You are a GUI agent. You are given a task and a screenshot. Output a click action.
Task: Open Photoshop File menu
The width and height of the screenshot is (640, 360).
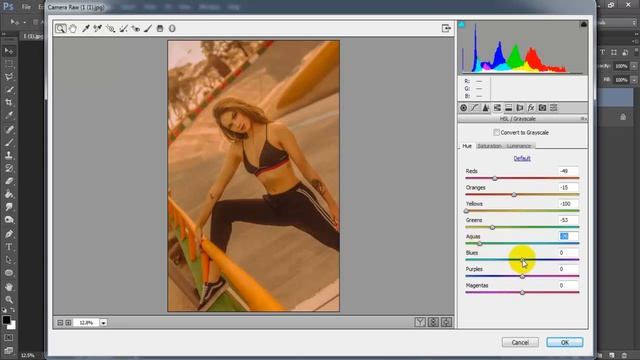[26, 7]
